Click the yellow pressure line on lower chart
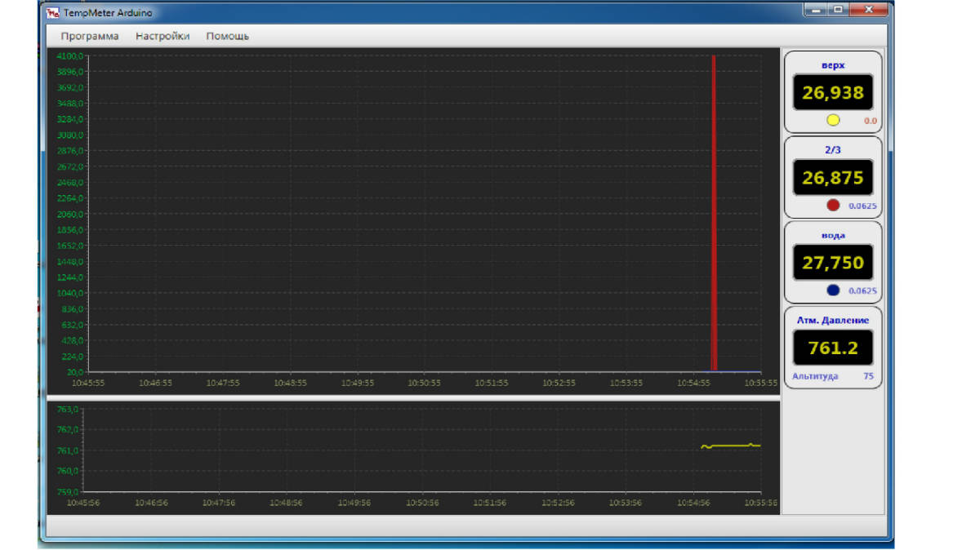The image size is (980, 550). tap(731, 446)
